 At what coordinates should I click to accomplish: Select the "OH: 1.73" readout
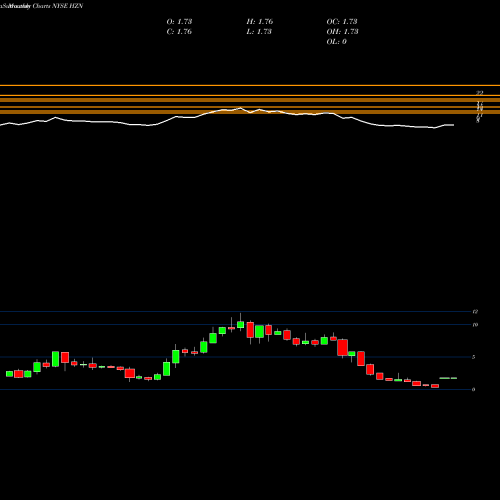pyautogui.click(x=343, y=31)
